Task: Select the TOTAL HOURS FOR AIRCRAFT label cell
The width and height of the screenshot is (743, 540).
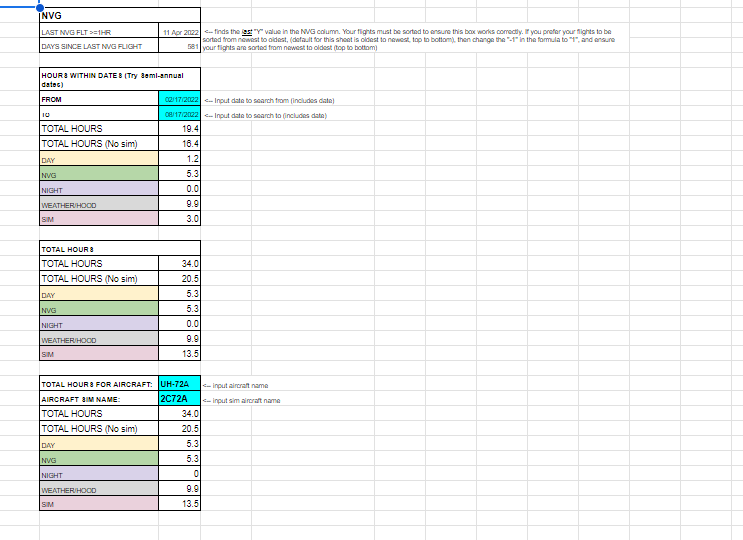Action: tap(98, 384)
